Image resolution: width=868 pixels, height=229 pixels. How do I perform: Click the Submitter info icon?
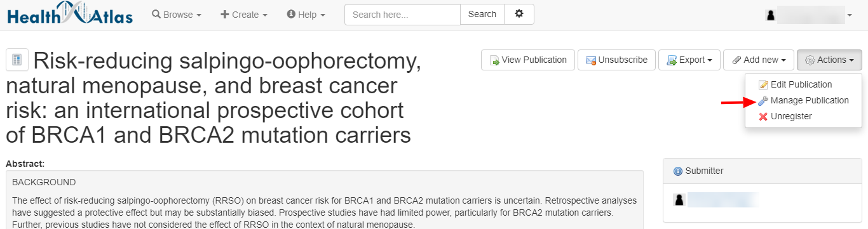point(677,171)
